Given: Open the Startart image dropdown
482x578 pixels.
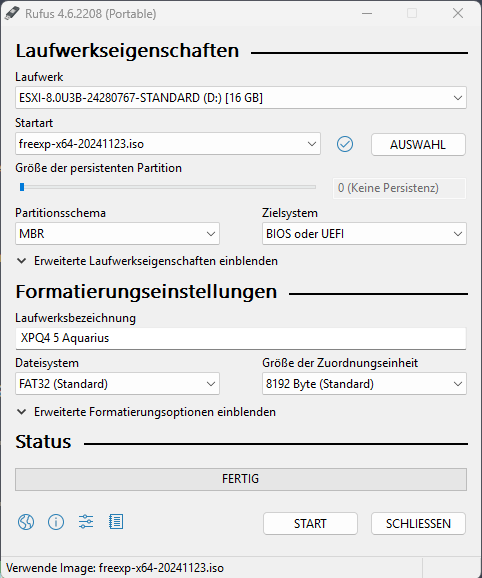Looking at the screenshot, I should (168, 144).
